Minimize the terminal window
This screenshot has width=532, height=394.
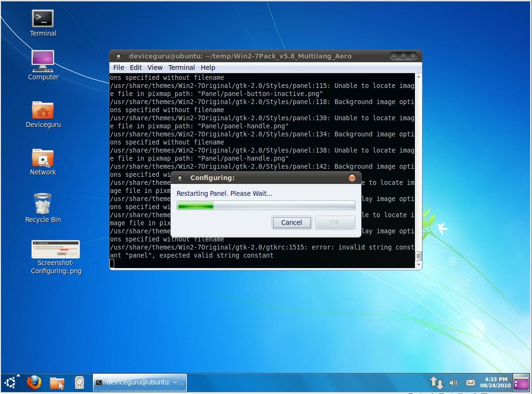tap(394, 56)
